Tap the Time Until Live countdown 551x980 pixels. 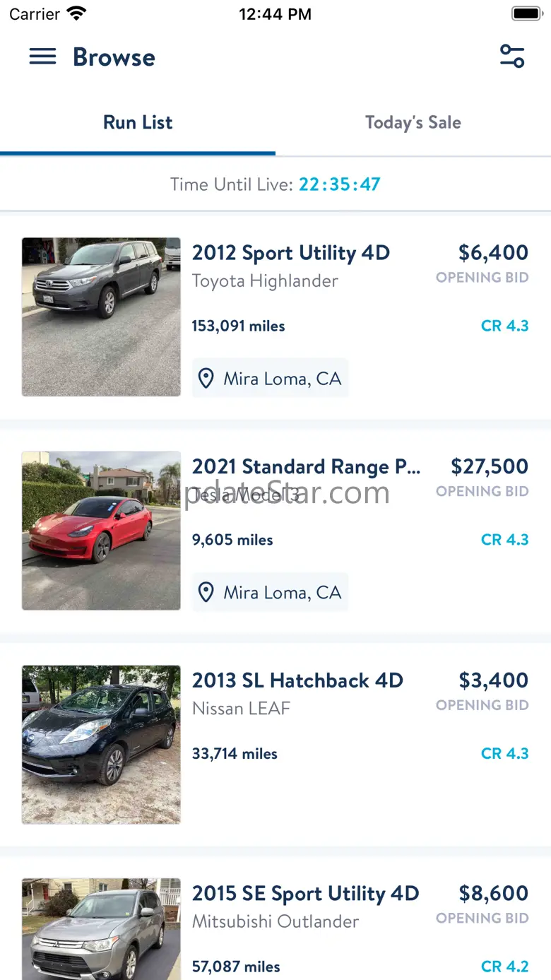tap(275, 185)
